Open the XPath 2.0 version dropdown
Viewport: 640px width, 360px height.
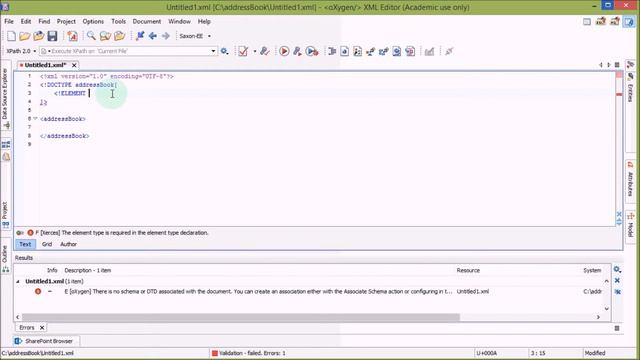tap(21, 51)
